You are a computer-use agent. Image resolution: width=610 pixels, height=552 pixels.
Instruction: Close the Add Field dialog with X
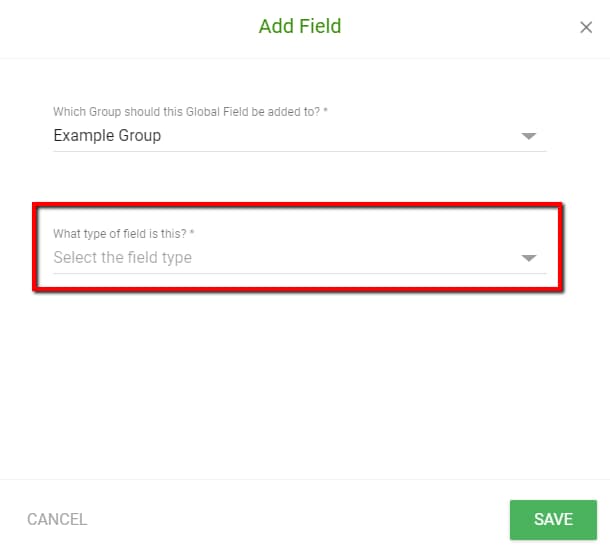coord(586,27)
